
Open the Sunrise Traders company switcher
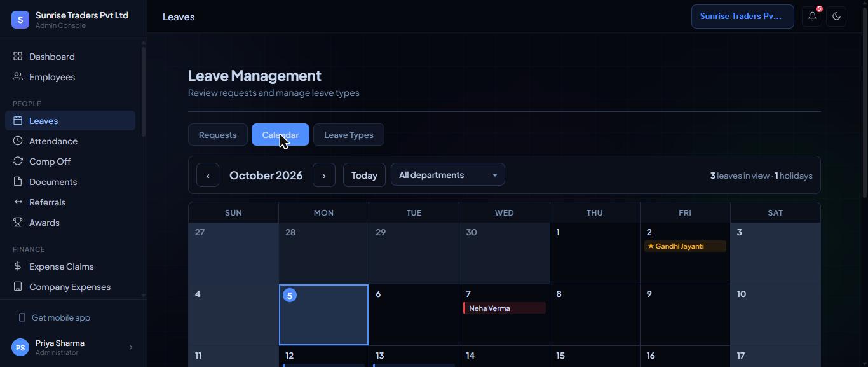(x=743, y=17)
